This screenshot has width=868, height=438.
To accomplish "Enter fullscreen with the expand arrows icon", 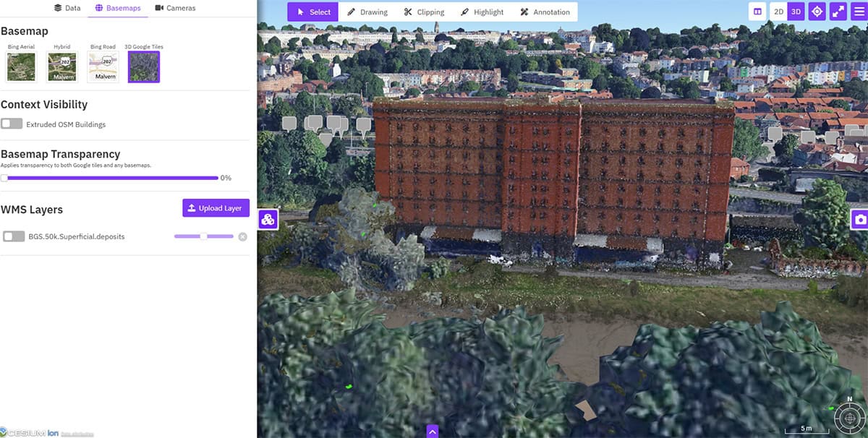I will 838,12.
